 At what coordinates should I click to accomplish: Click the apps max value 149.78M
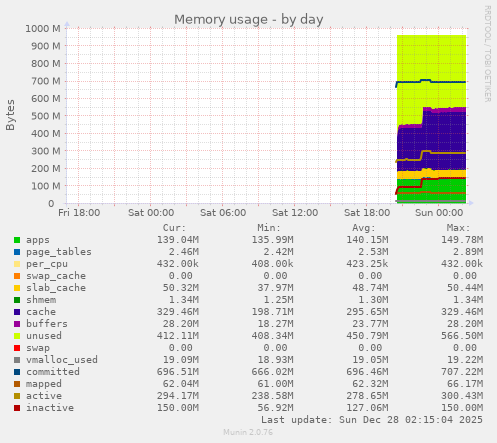462,240
